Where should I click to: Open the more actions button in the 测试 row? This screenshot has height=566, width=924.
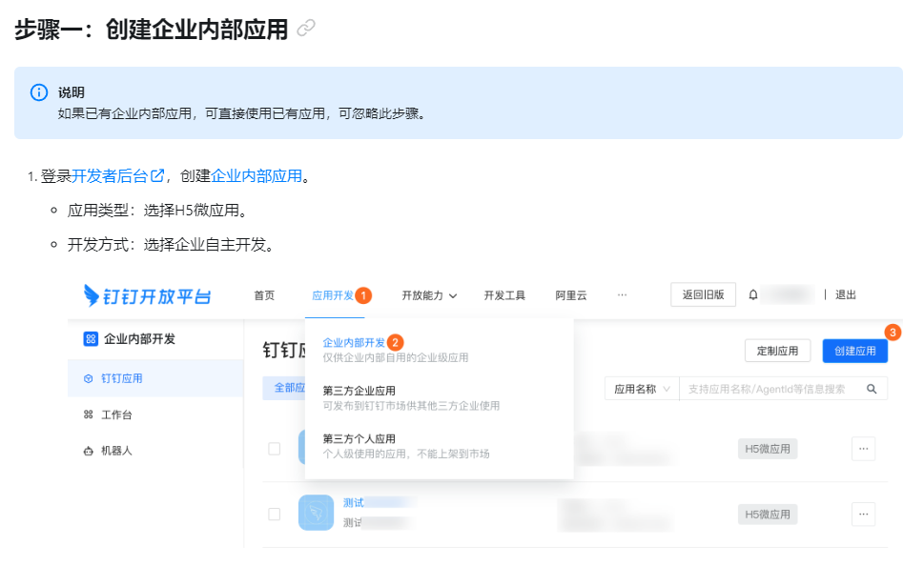click(x=863, y=515)
